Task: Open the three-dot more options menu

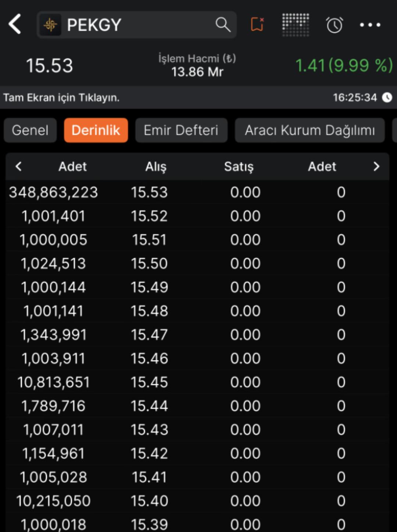Action: coord(370,25)
